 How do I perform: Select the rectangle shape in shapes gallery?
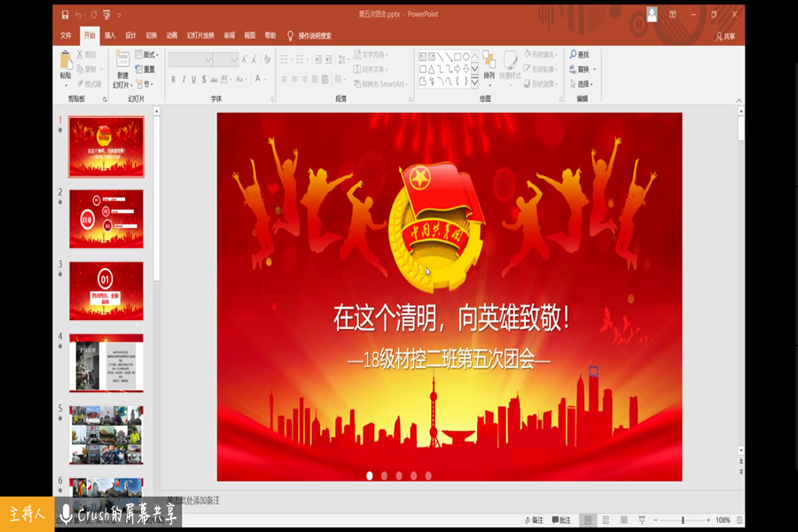tap(457, 57)
